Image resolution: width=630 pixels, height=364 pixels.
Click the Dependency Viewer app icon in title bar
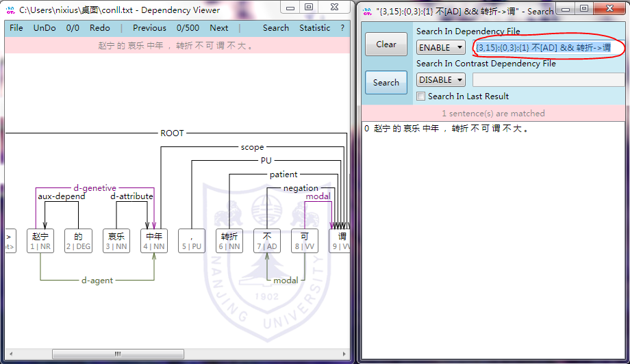pos(10,10)
